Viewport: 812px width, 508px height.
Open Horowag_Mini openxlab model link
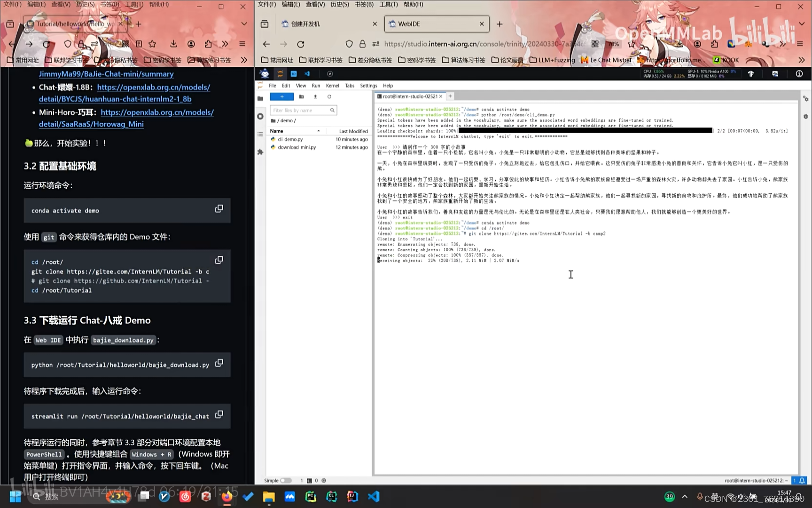(x=126, y=118)
